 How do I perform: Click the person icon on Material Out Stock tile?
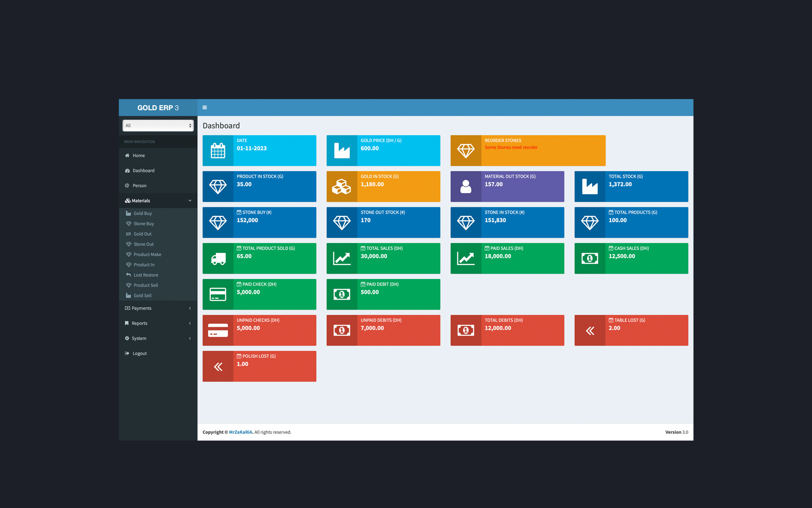tap(466, 186)
